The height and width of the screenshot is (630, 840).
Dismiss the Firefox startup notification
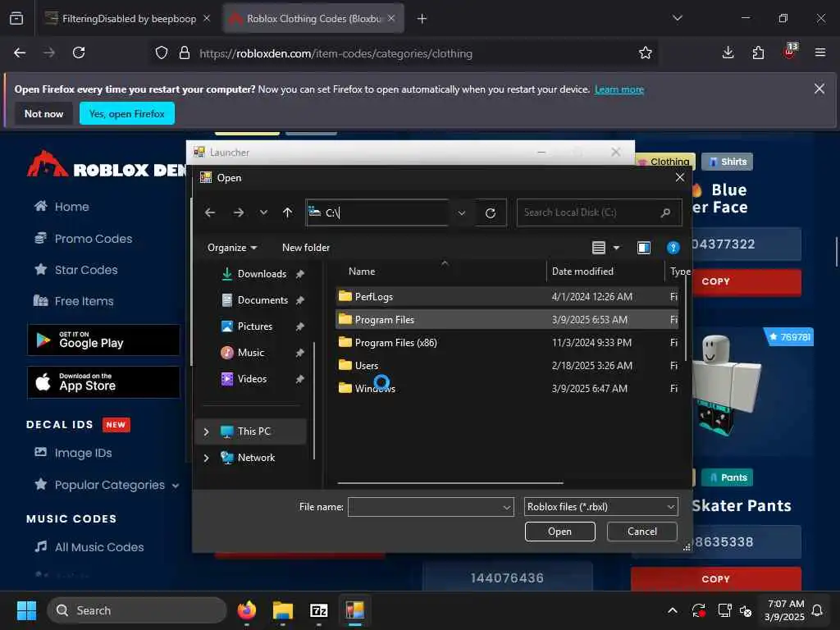point(819,89)
